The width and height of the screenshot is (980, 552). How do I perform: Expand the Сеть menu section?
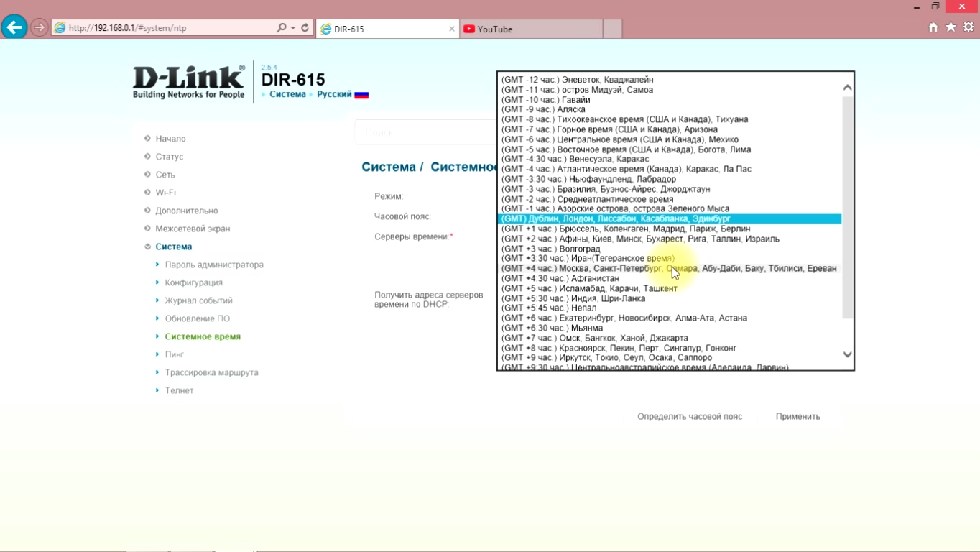165,175
